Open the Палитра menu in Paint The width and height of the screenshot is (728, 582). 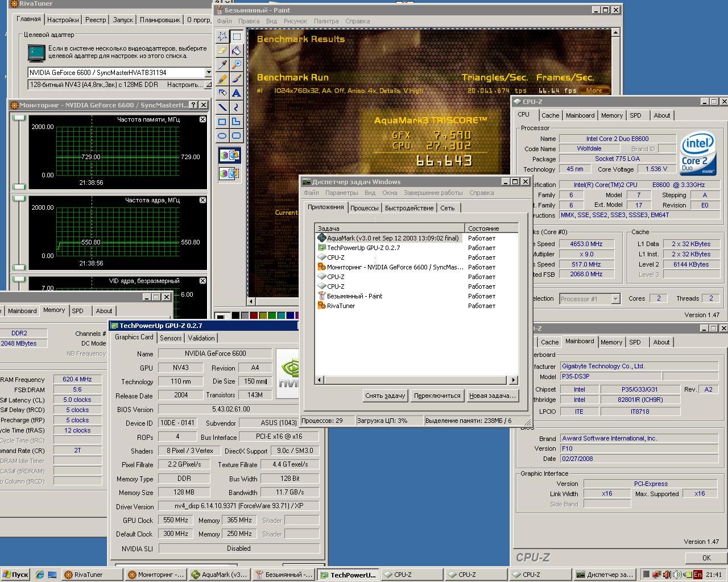pos(326,21)
